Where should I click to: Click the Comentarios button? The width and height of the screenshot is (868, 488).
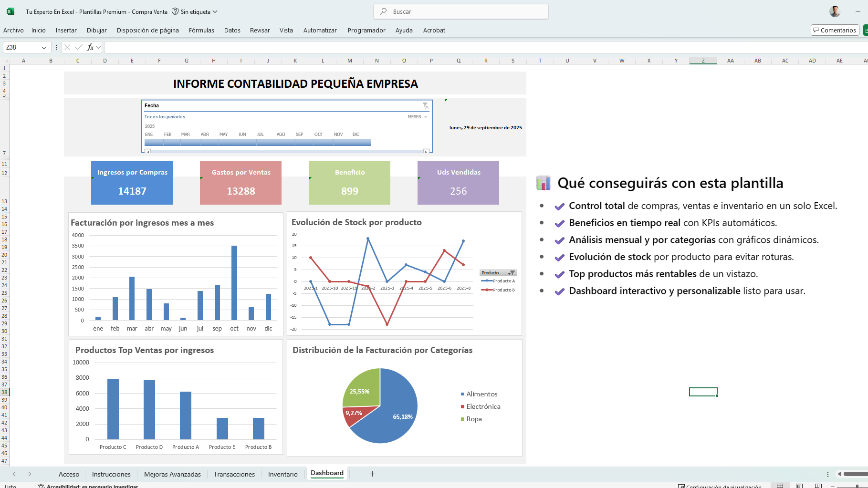click(835, 30)
